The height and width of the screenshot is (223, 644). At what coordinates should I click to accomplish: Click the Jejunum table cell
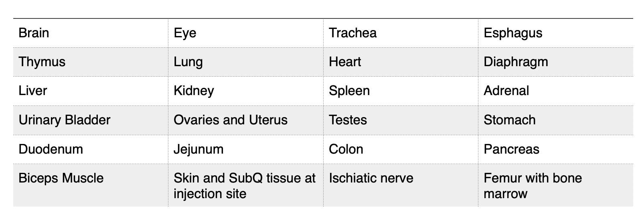(198, 149)
